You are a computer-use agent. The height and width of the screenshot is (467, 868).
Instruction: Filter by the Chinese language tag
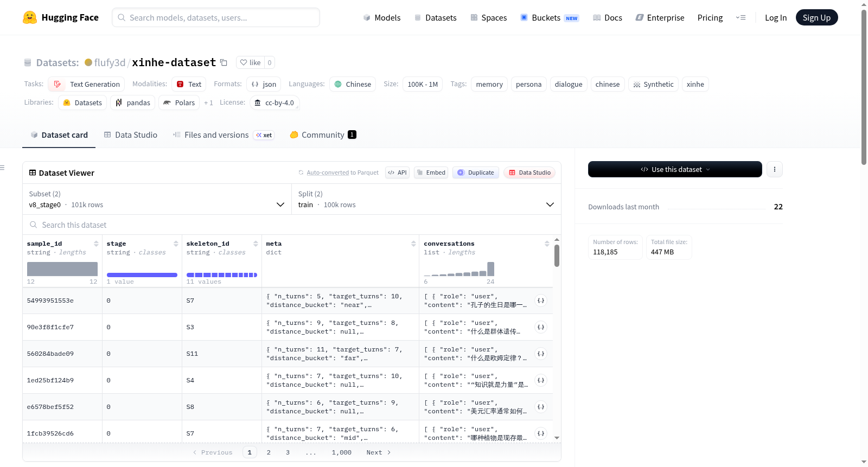tap(353, 84)
